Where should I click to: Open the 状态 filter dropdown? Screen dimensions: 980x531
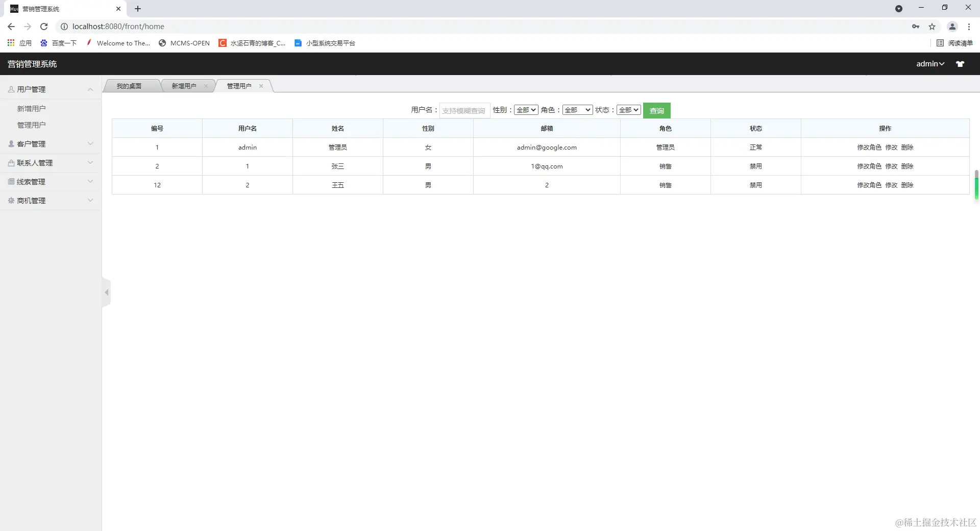point(629,110)
